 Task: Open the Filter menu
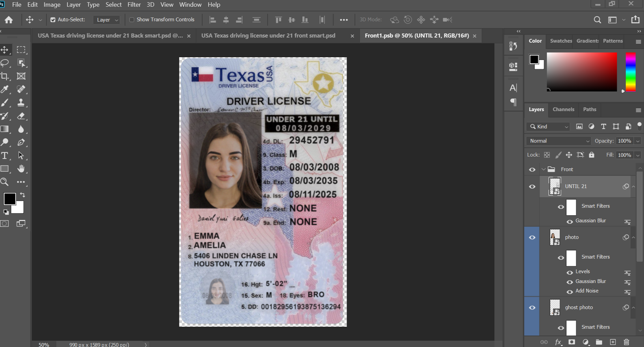pos(134,4)
